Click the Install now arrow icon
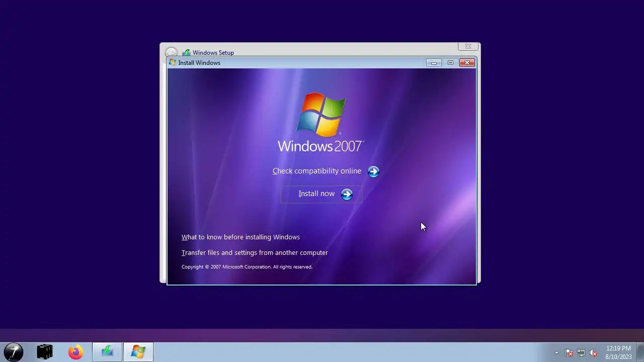Viewport: 644px width, 362px height. (x=347, y=195)
